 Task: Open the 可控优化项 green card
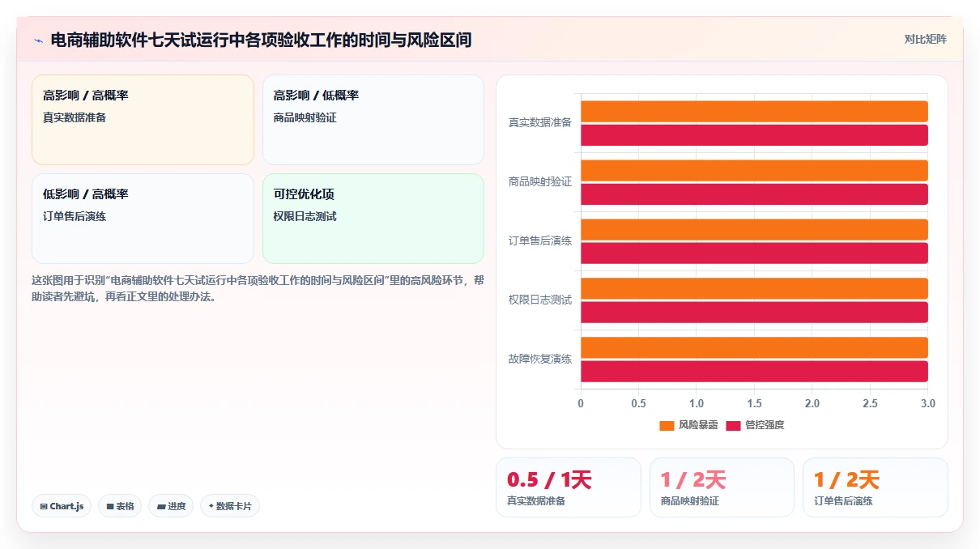(373, 219)
